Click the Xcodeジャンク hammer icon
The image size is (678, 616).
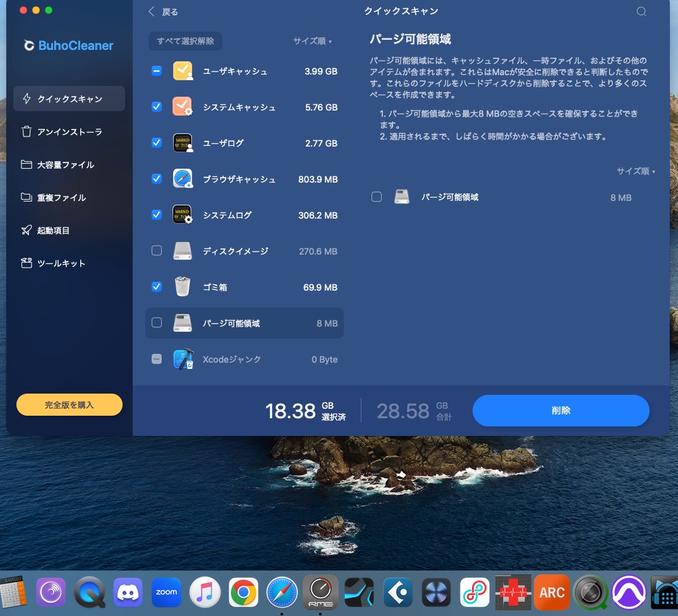click(x=183, y=358)
